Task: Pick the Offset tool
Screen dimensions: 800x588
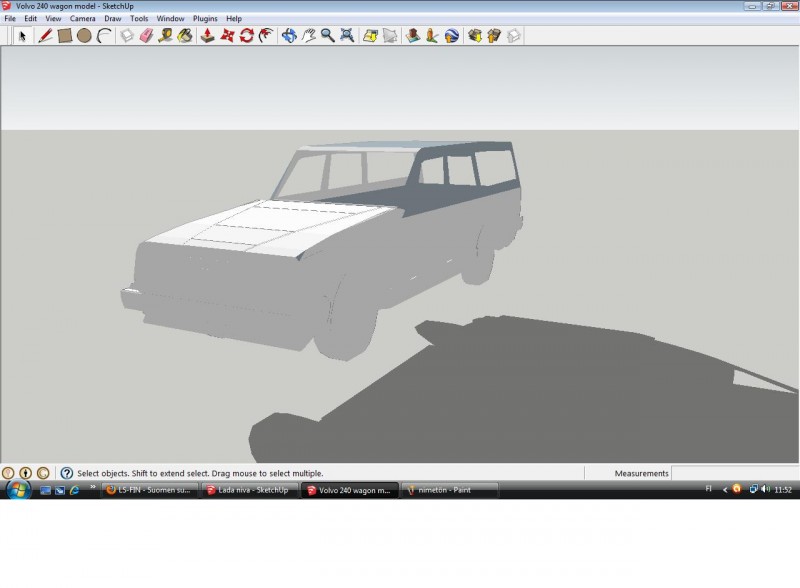Action: pyautogui.click(x=266, y=36)
